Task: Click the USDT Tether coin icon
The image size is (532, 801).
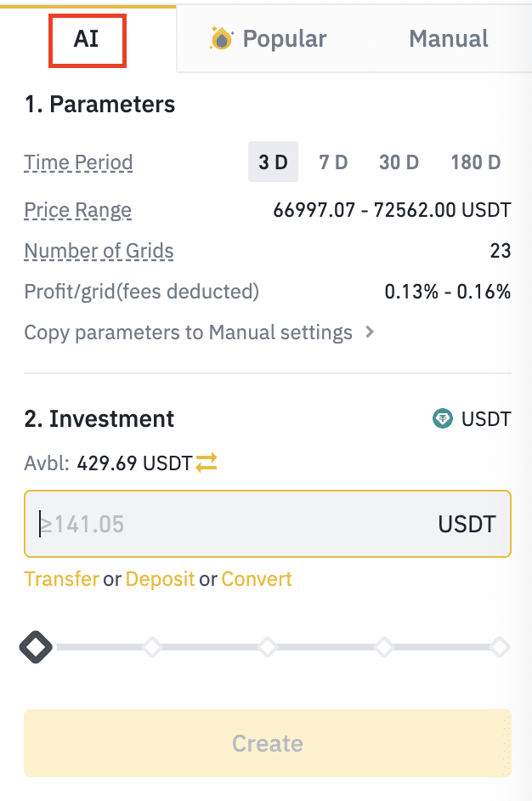Action: [x=443, y=418]
